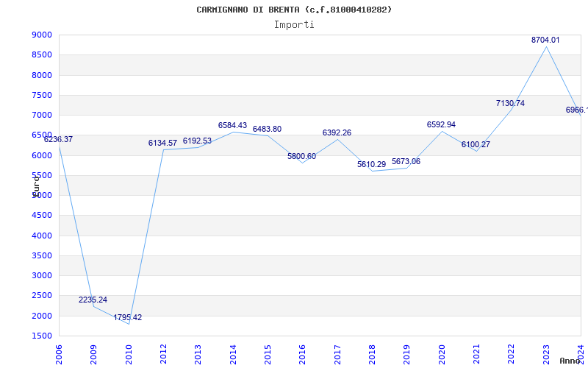Click x-axis year label 2012
The width and height of the screenshot is (588, 368).
pyautogui.click(x=163, y=355)
